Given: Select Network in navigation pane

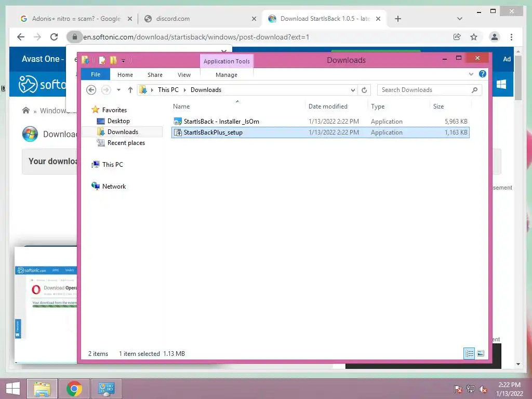Looking at the screenshot, I should coord(109,187).
